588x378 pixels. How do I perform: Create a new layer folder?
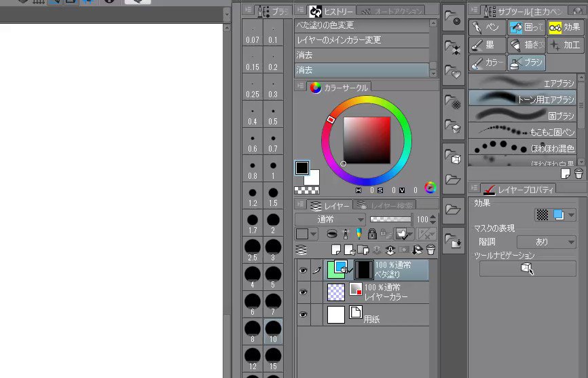[363, 250]
